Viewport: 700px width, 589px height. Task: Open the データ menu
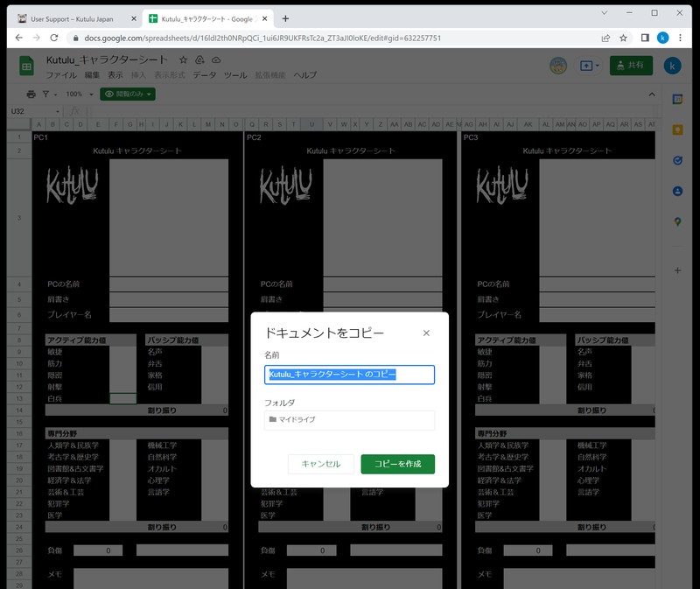pos(204,75)
